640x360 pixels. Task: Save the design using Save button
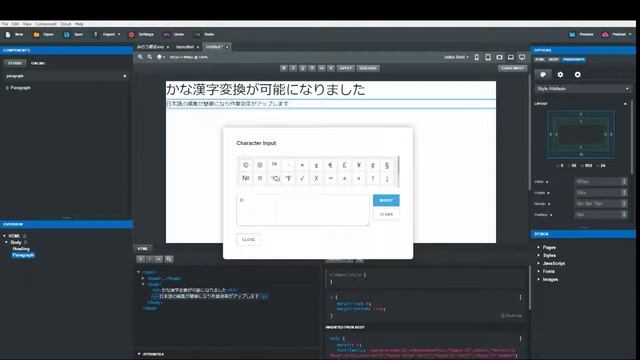[x=73, y=35]
